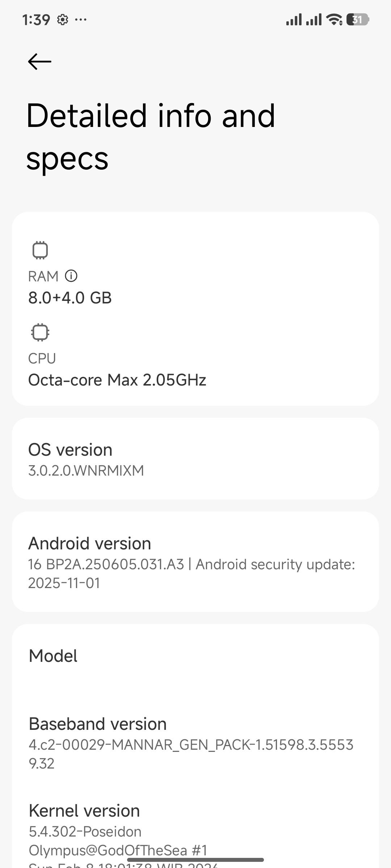Tap the RAM info circle icon
The height and width of the screenshot is (868, 391).
(x=71, y=276)
